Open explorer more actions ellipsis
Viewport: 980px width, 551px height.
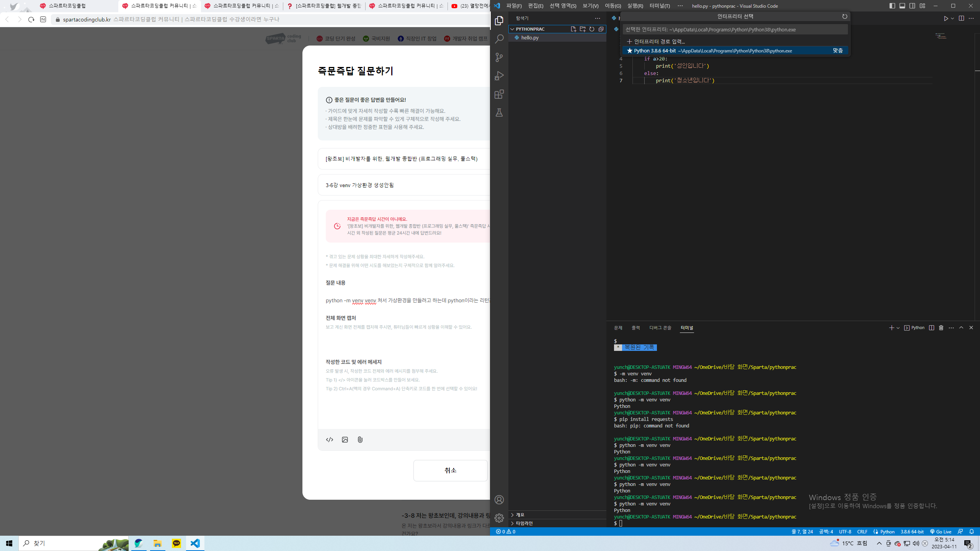(x=598, y=18)
